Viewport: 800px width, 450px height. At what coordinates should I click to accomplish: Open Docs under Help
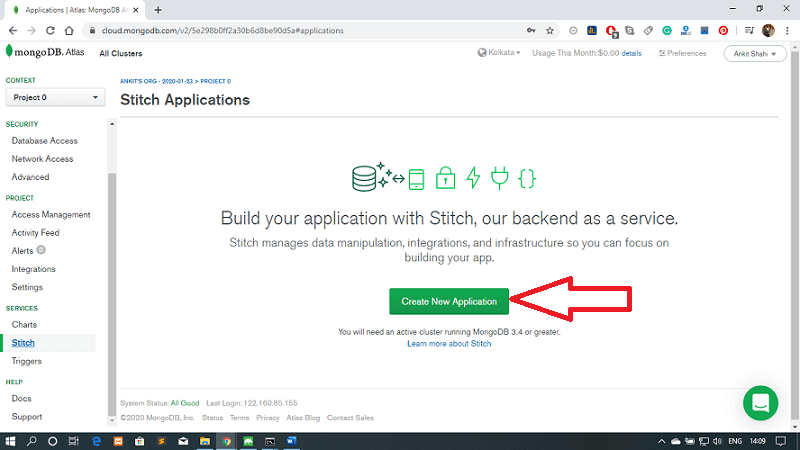21,398
